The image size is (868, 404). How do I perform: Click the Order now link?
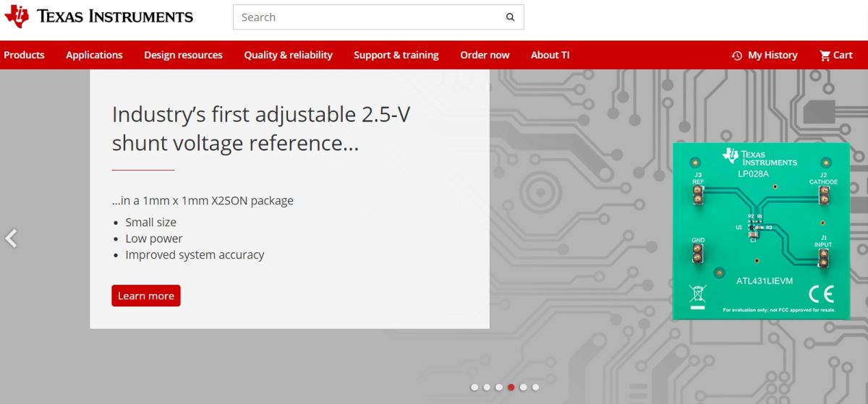(485, 55)
